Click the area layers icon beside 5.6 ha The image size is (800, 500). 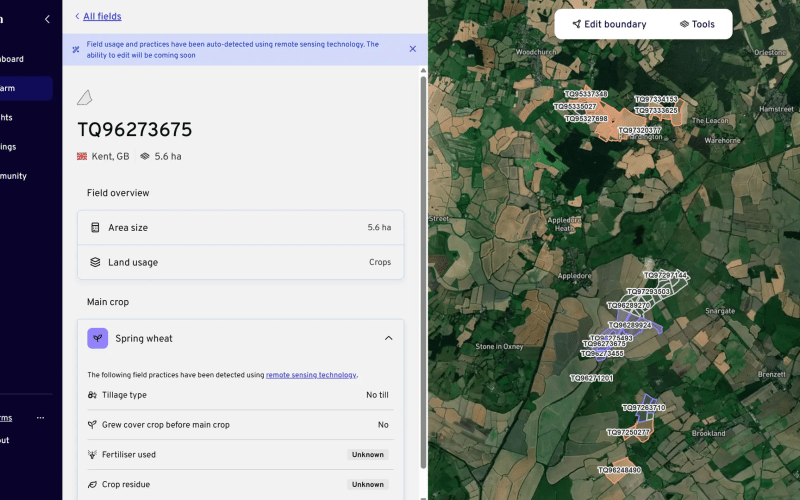tap(145, 156)
